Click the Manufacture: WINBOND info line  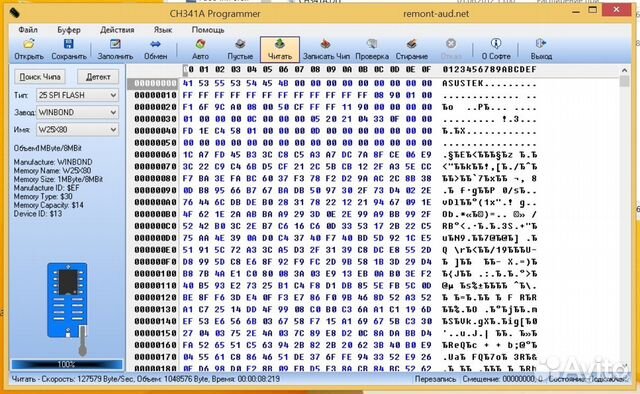pyautogui.click(x=53, y=162)
